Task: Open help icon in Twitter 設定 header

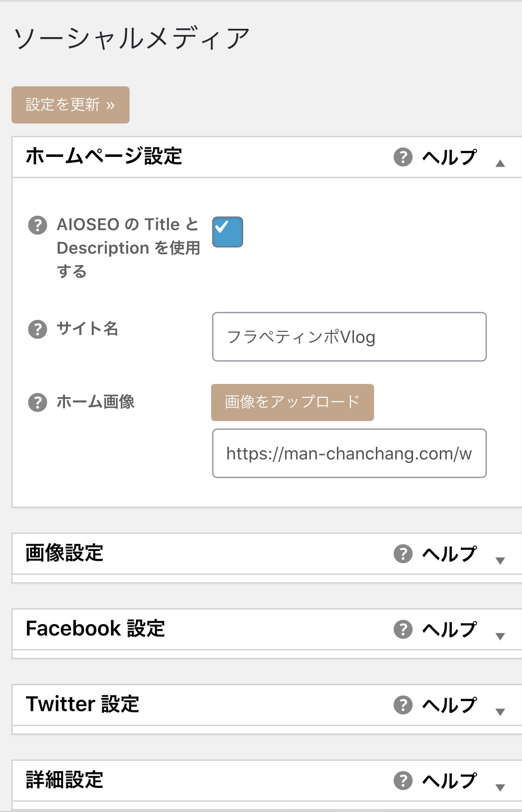Action: coord(403,705)
